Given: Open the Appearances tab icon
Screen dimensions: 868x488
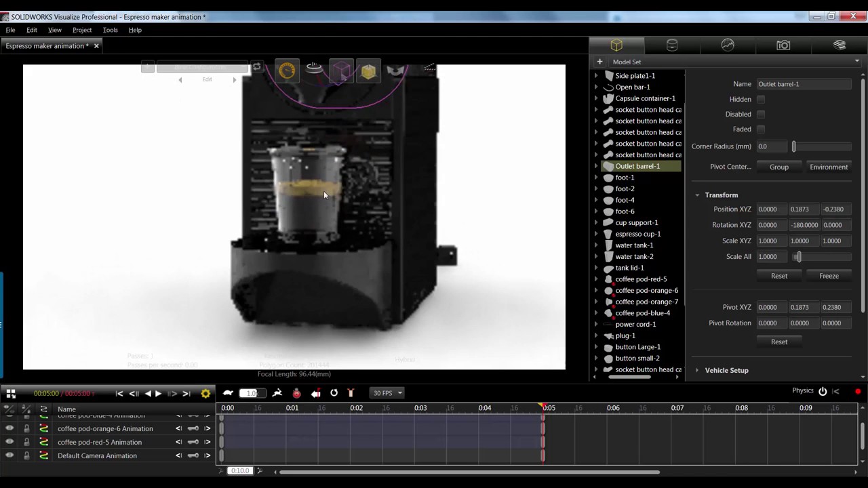Looking at the screenshot, I should [x=672, y=45].
